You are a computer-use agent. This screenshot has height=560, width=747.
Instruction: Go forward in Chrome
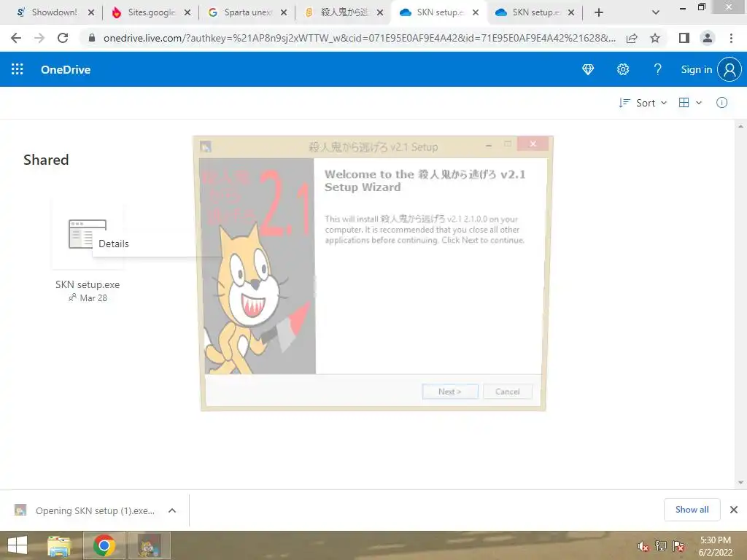39,38
